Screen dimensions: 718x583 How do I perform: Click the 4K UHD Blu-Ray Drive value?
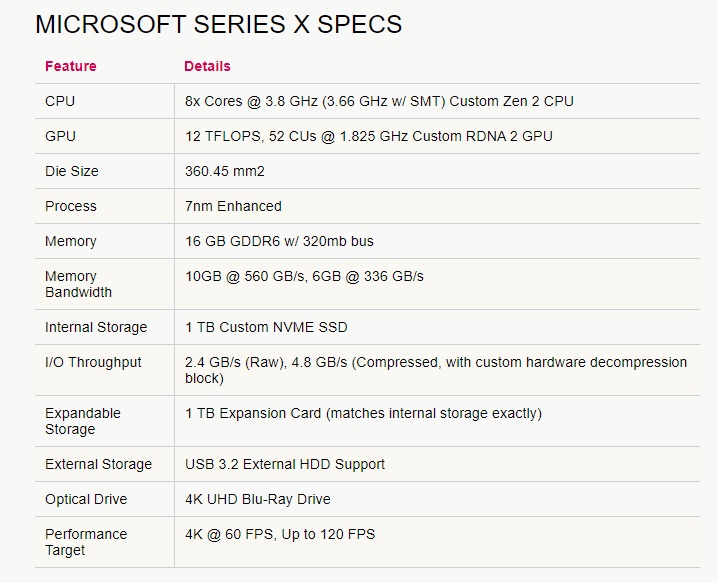pos(257,499)
